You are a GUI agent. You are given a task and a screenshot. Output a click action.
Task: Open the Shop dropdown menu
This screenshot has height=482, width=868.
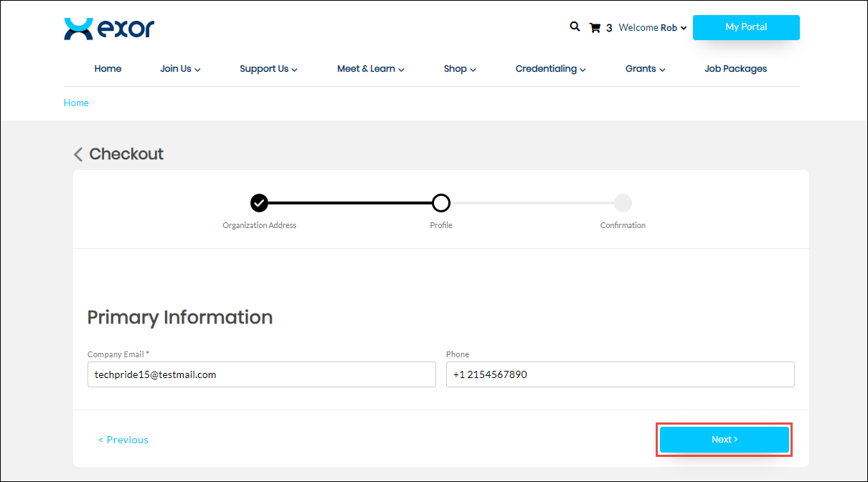click(x=460, y=69)
